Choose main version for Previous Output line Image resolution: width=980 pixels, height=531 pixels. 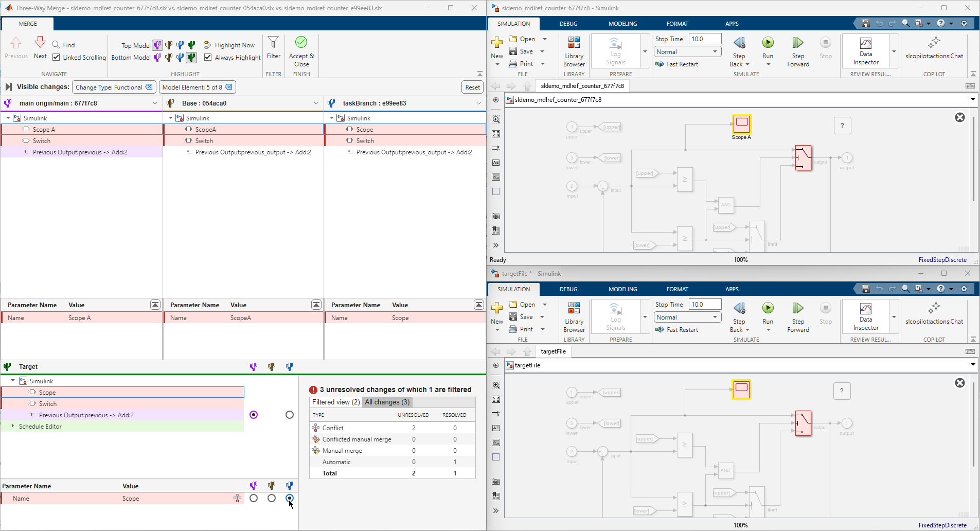coord(254,415)
